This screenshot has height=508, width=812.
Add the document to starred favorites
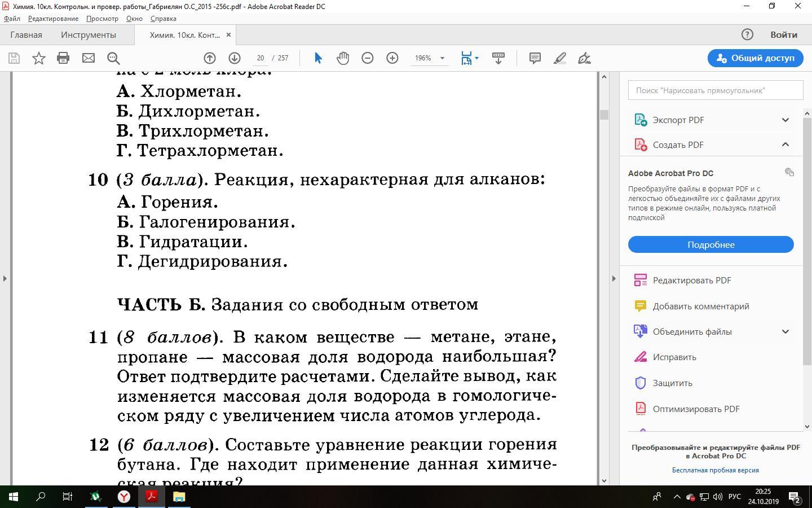click(x=39, y=58)
